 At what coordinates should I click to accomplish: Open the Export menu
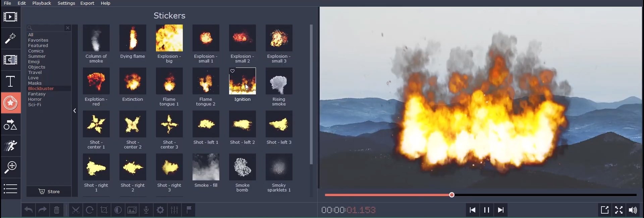(87, 3)
